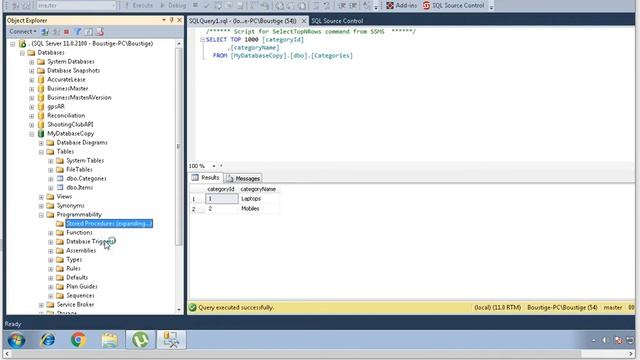Select the ShootingClubAPI database
Screen dimensions: 640x360
click(x=70, y=124)
